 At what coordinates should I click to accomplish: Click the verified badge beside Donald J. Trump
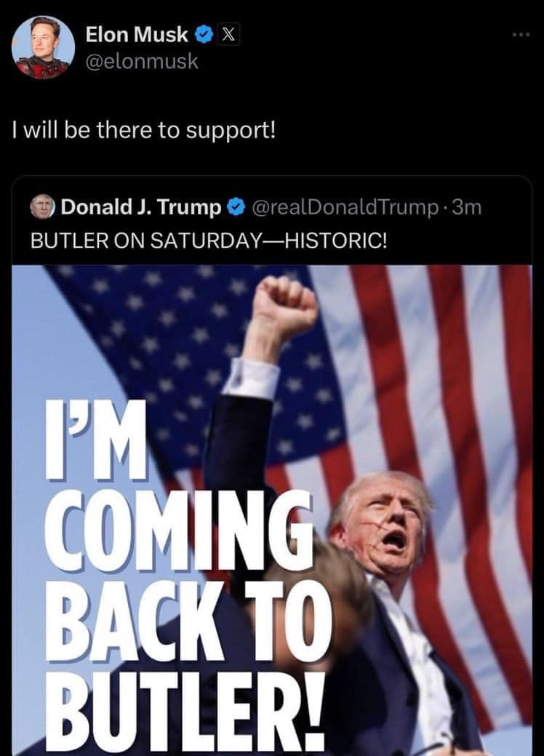point(236,207)
